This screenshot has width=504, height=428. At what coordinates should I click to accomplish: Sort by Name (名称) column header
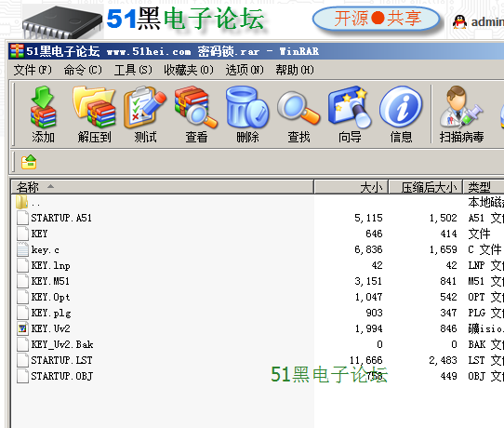tap(163, 187)
